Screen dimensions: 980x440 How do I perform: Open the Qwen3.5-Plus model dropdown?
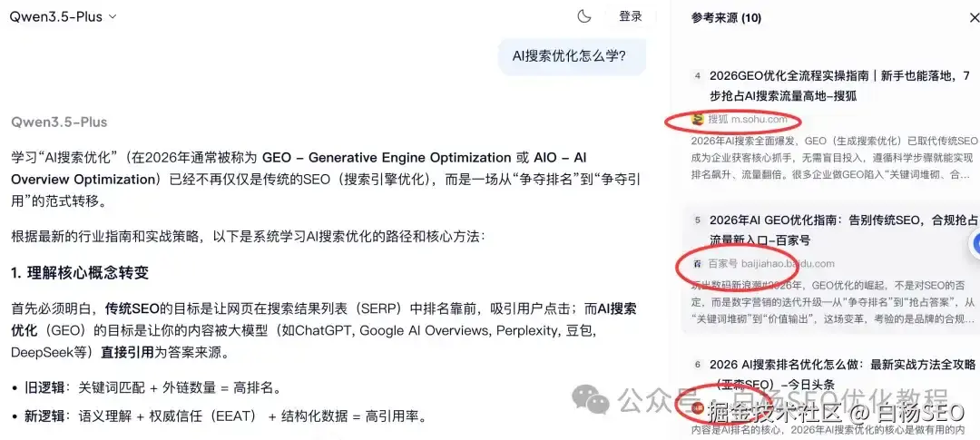[63, 17]
